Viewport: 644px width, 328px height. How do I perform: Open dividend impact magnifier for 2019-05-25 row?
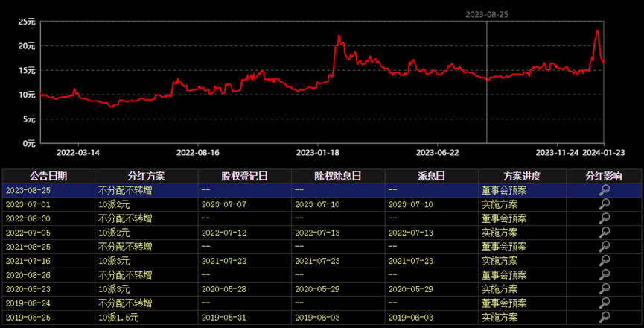pos(604,317)
